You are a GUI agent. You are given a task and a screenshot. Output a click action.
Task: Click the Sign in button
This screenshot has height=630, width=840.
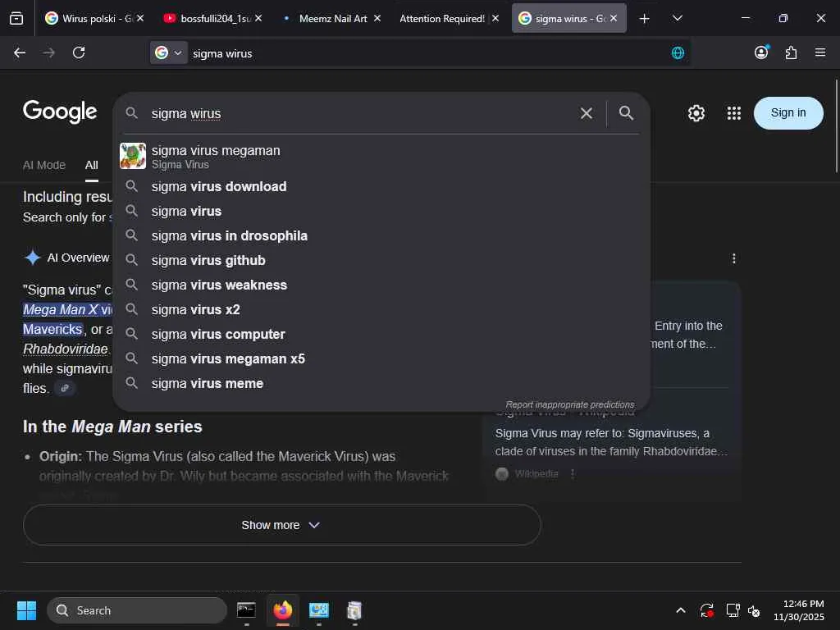pos(788,113)
